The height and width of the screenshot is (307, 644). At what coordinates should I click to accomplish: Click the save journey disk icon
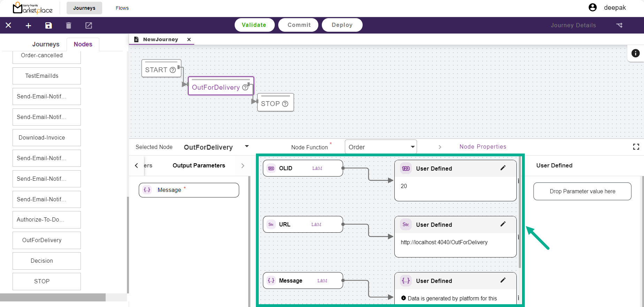coord(48,25)
